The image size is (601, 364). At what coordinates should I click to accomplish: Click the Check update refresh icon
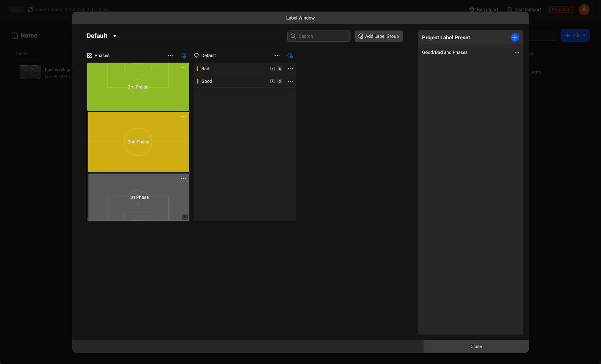[30, 9]
